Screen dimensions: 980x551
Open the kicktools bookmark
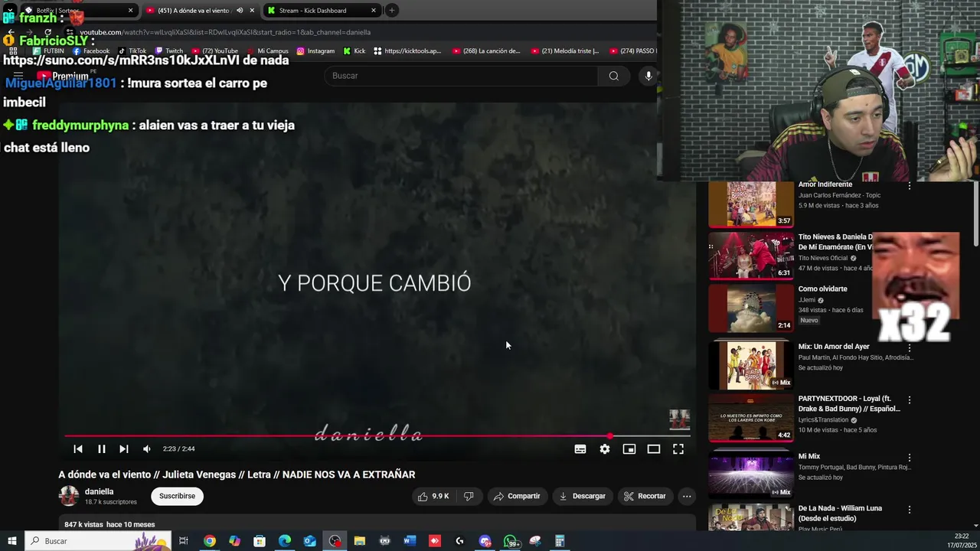(407, 51)
